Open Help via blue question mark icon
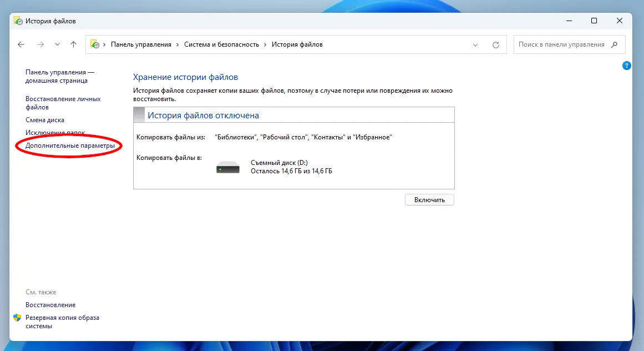 627,66
